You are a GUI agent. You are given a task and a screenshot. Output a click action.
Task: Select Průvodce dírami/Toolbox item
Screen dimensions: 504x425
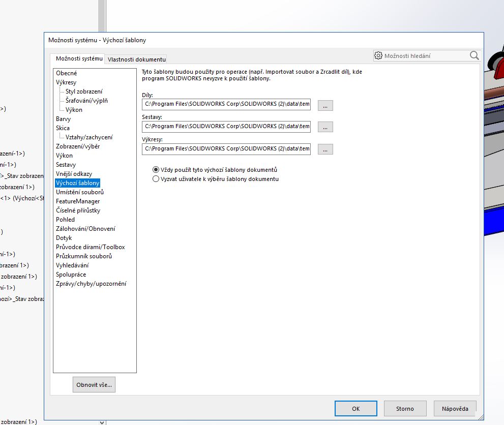[90, 247]
